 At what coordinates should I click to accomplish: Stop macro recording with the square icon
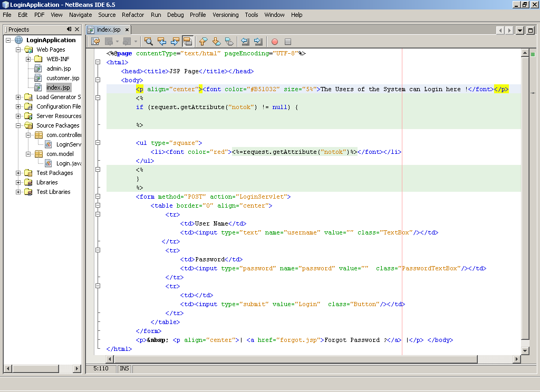288,41
